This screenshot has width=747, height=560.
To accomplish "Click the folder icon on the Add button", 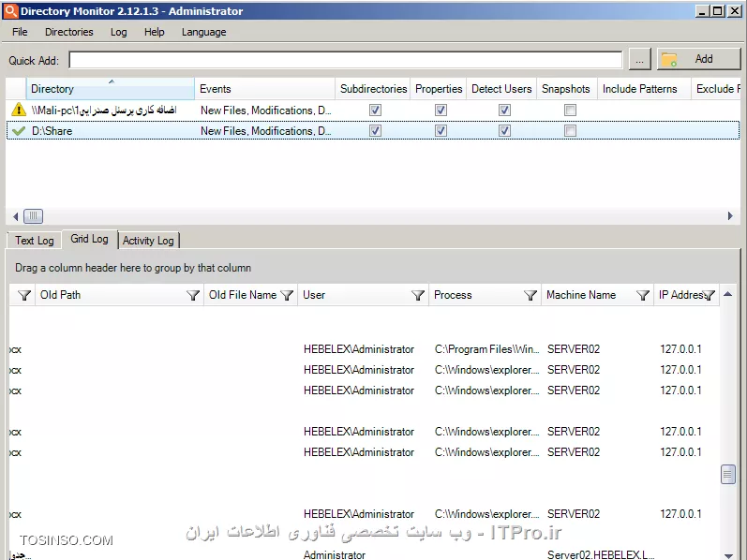I will click(x=669, y=60).
